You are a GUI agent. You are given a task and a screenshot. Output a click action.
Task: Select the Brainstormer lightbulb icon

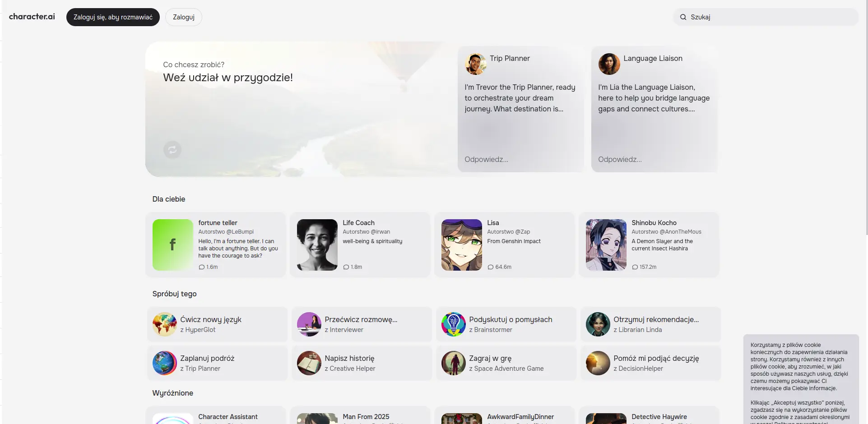pos(453,324)
